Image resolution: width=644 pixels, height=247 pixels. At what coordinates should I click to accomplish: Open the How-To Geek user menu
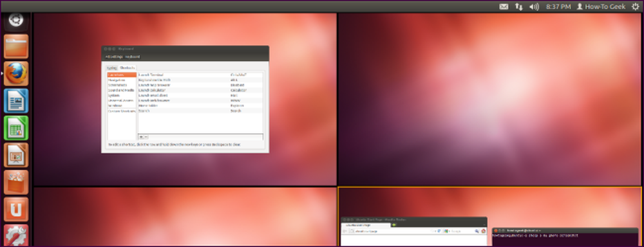pyautogui.click(x=601, y=6)
